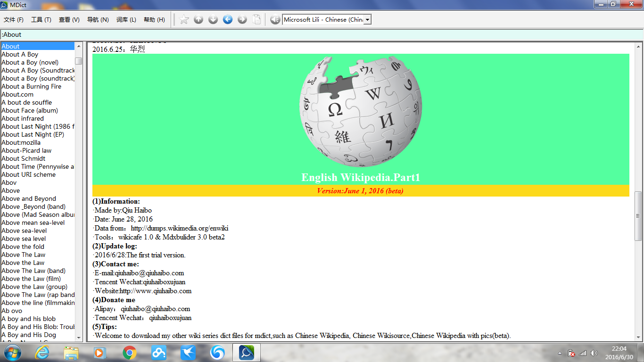Open the 帮助 (H) menu
The image size is (644, 362).
click(x=154, y=19)
